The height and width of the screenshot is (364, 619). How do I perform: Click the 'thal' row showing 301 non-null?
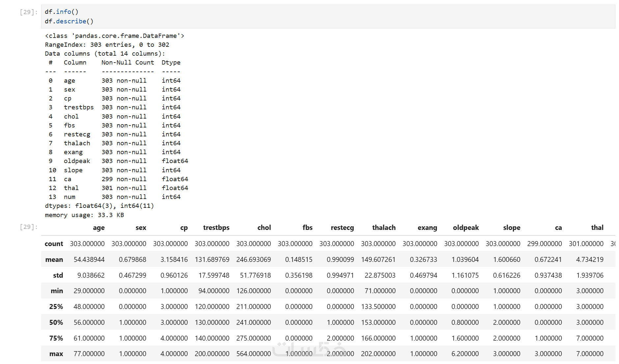(x=118, y=188)
